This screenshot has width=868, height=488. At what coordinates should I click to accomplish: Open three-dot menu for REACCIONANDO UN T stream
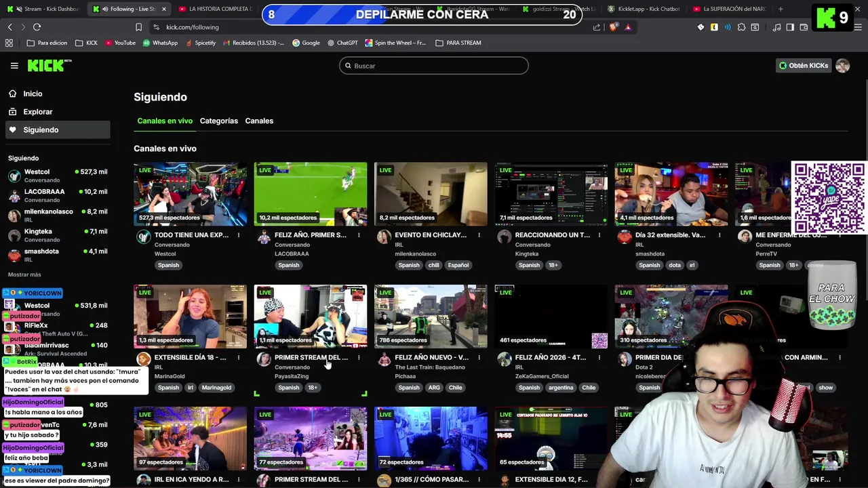(x=599, y=235)
